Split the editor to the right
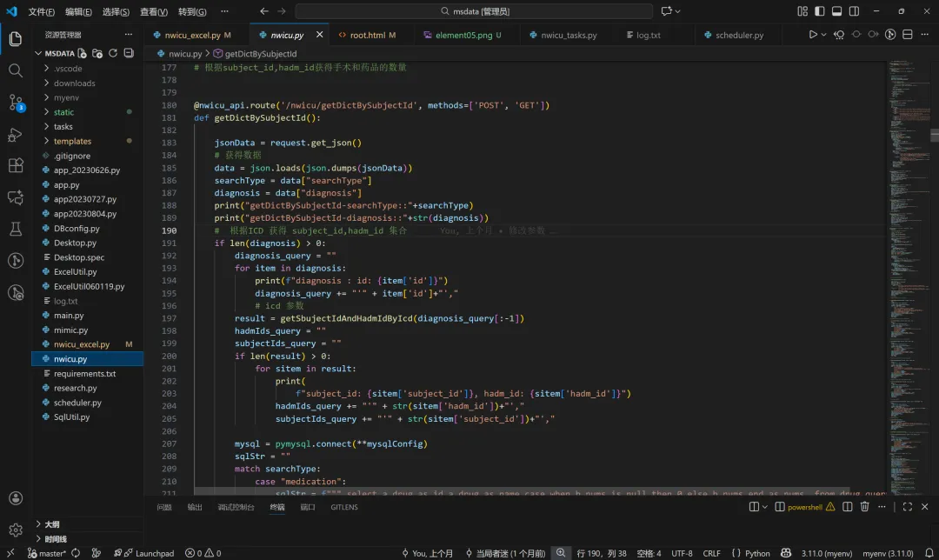This screenshot has height=560, width=939. (908, 35)
